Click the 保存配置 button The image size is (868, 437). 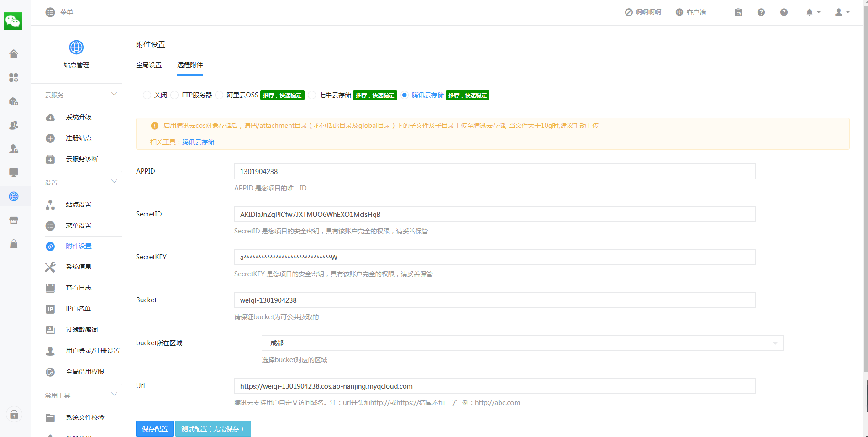[x=155, y=429]
